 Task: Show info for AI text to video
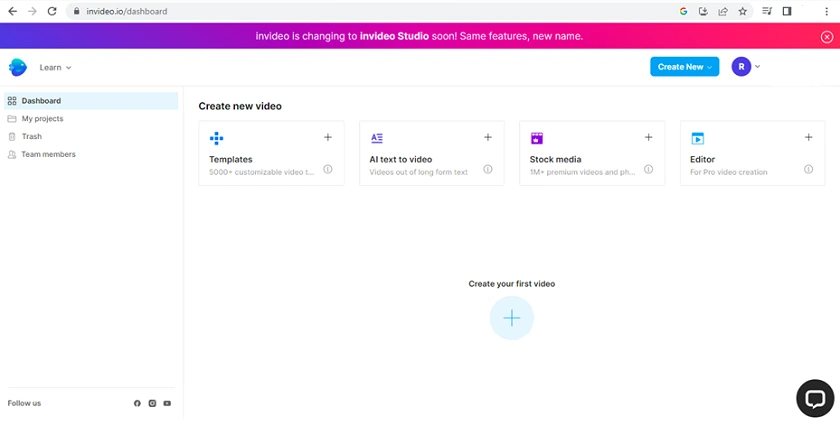pos(488,169)
